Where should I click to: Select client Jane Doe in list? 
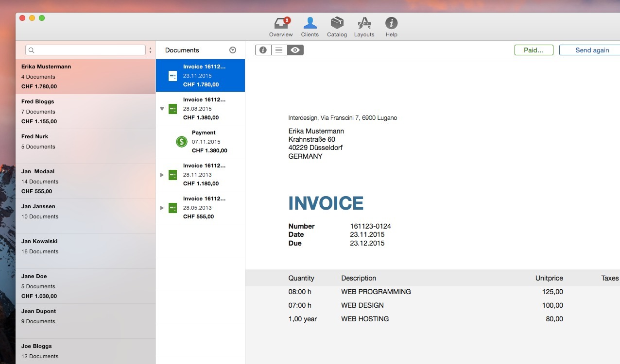click(x=86, y=286)
